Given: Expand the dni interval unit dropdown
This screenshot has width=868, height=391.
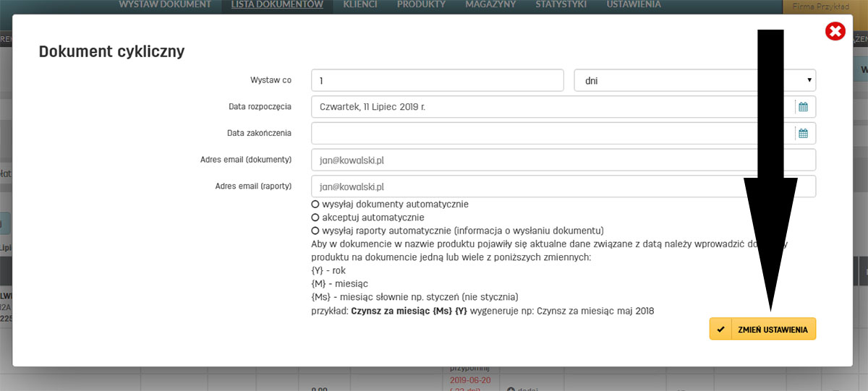Looking at the screenshot, I should (x=694, y=80).
